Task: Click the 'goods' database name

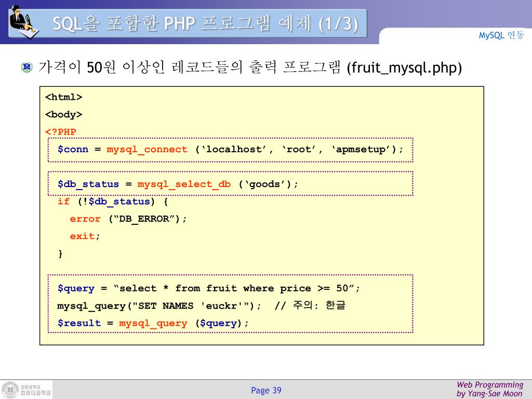Action: [x=264, y=184]
